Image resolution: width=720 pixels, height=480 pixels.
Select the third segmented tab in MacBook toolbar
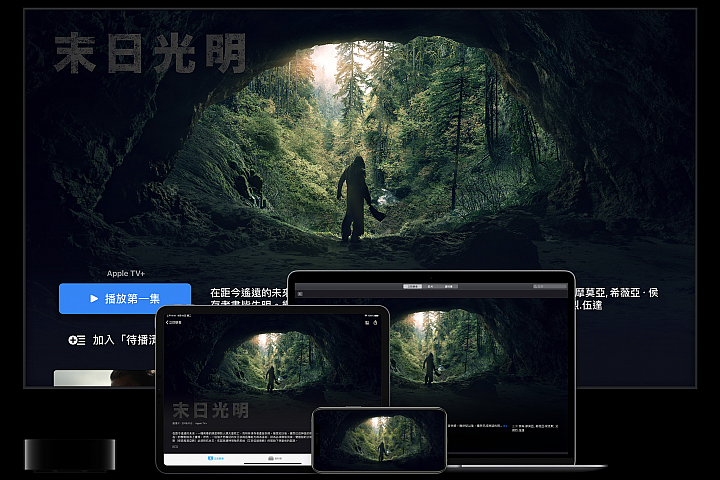tap(449, 286)
